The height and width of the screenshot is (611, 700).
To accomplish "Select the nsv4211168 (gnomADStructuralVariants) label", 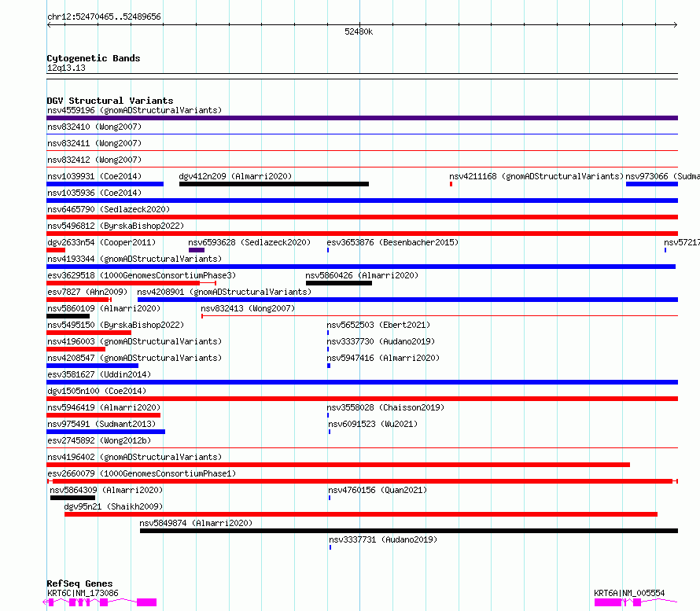I will (536, 176).
